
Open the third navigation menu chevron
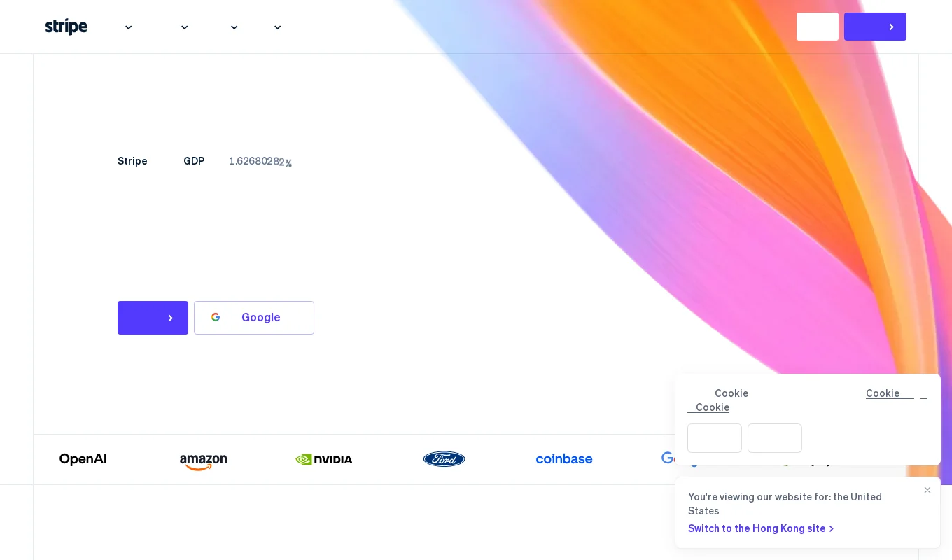(x=234, y=27)
